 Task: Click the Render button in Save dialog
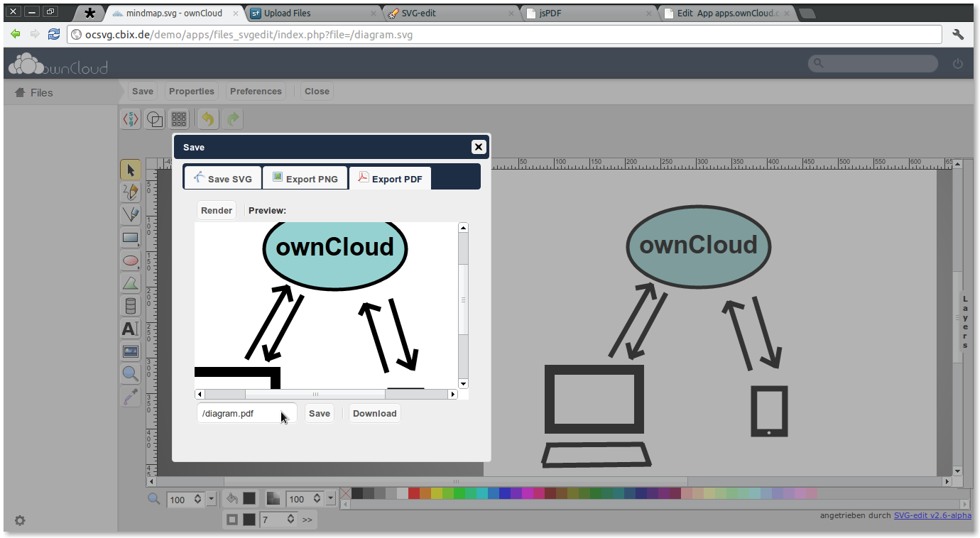coord(216,209)
